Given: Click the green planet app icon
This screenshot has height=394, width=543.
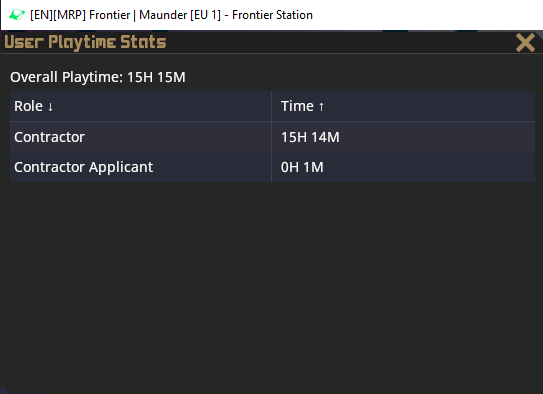Looking at the screenshot, I should pyautogui.click(x=17, y=15).
